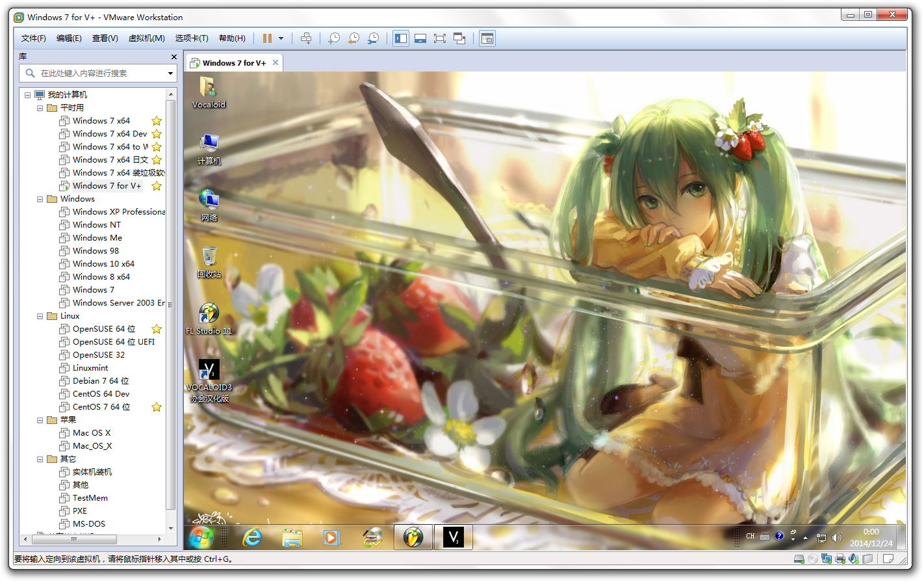
Task: Select the 网络 desktop icon
Action: click(209, 205)
